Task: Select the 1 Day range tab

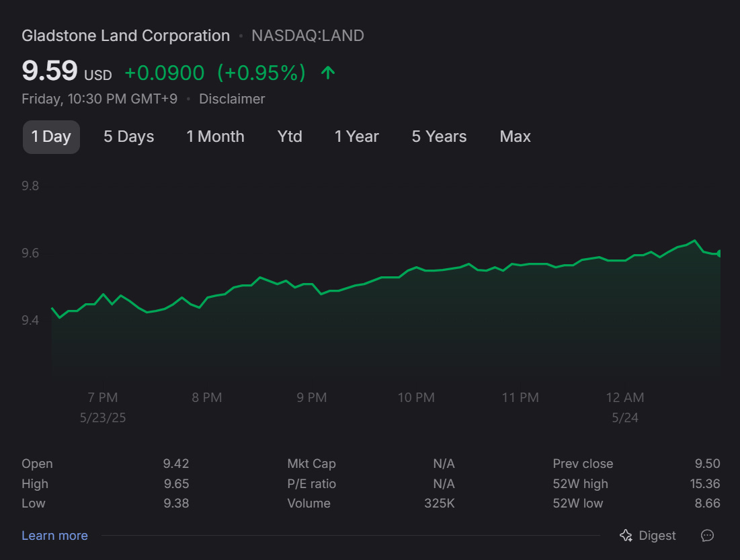Action: [51, 137]
